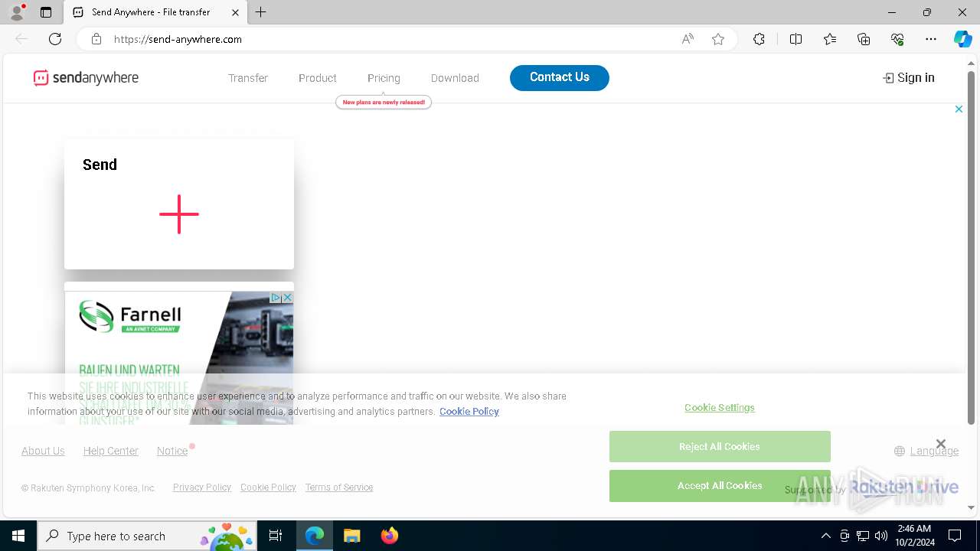Close the top banner ad
980x551 pixels.
pos(959,109)
